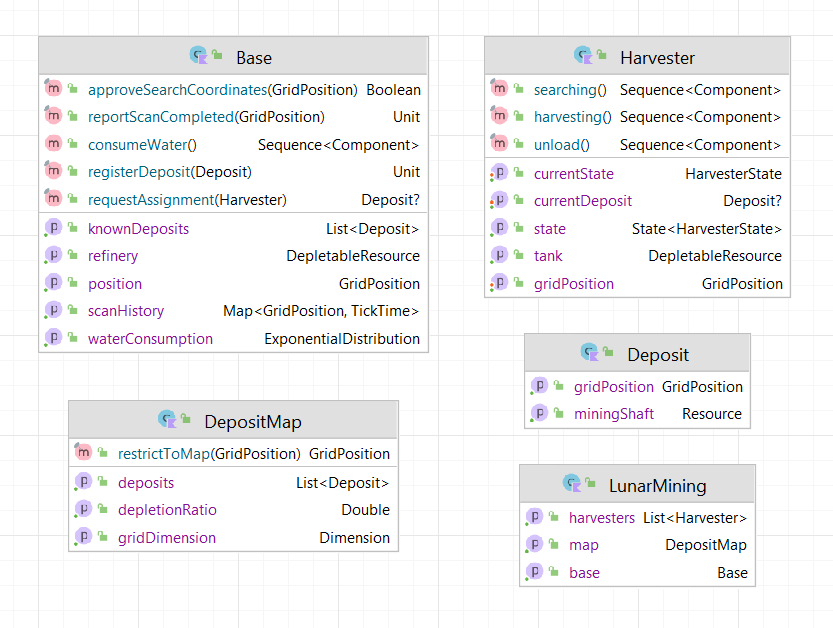
Task: Click method icon beside unload()
Action: click(x=499, y=143)
